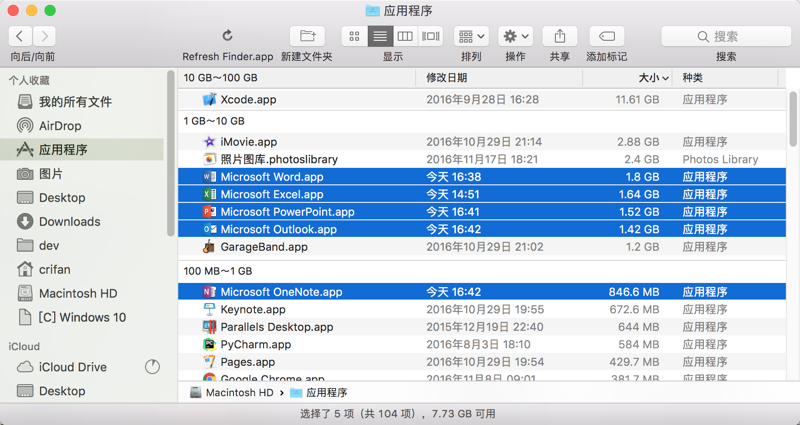Click the 共享 share button
Image resolution: width=800 pixels, height=425 pixels.
click(x=560, y=36)
